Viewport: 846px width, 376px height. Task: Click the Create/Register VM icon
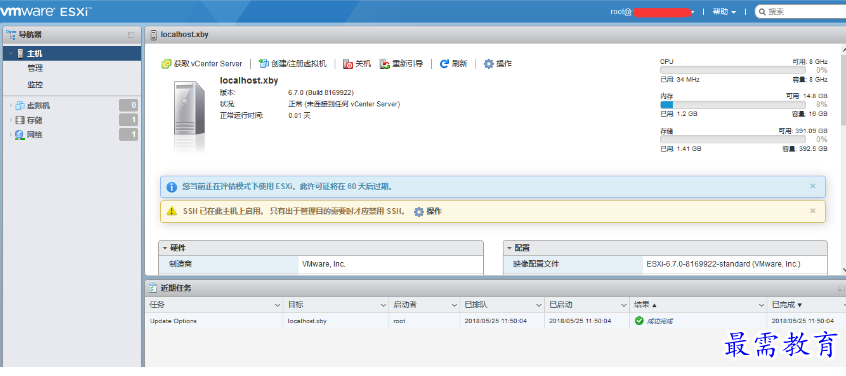264,64
